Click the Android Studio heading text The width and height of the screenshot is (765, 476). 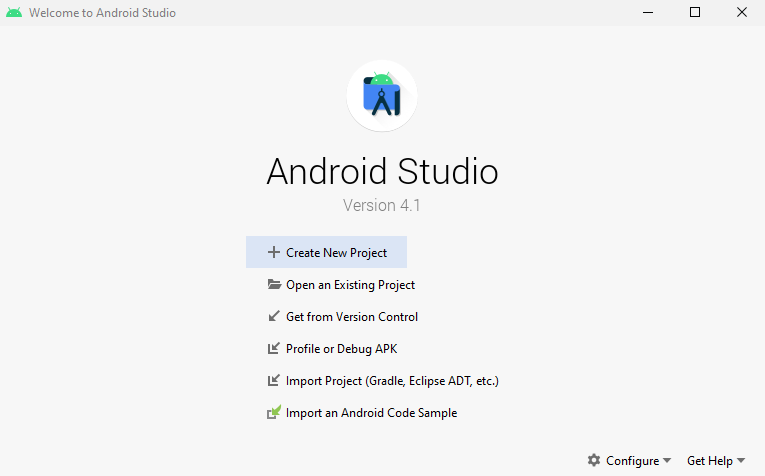382,171
